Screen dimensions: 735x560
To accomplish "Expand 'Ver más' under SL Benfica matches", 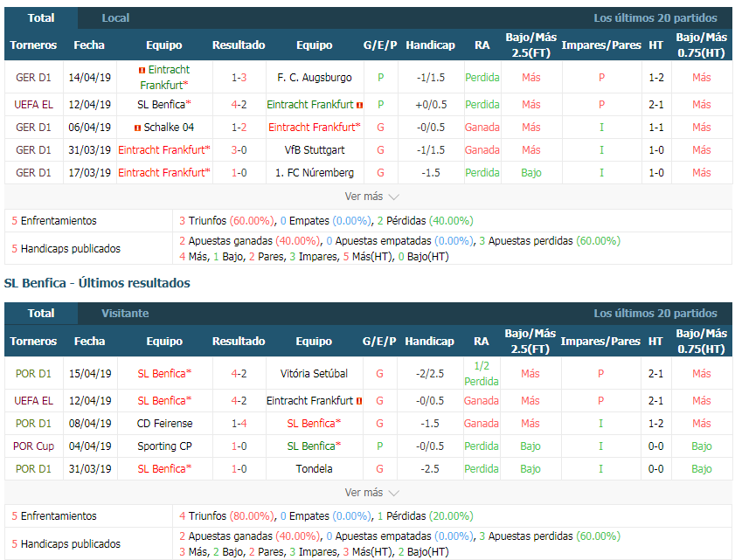I will 371,493.
